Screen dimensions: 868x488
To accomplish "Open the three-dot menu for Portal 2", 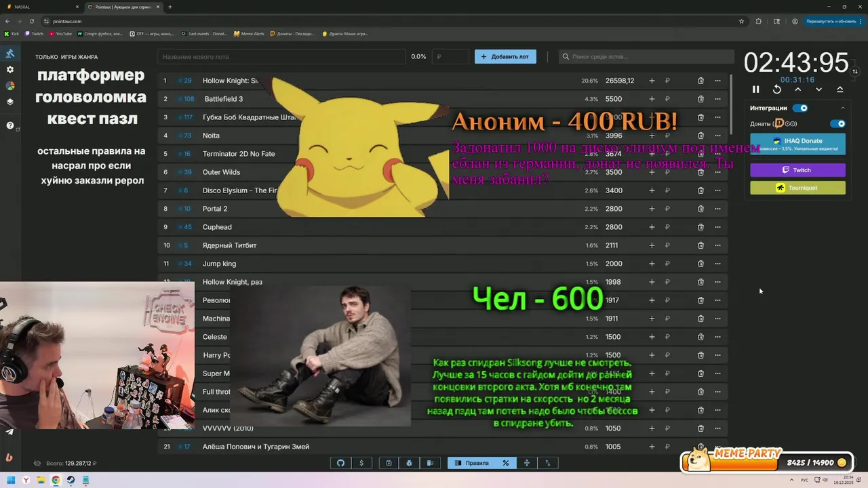I will [717, 209].
